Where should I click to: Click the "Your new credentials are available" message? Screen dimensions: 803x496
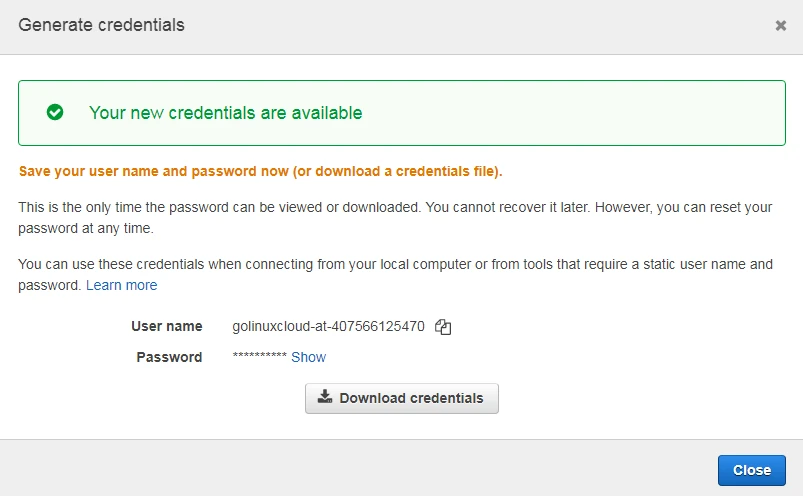click(225, 113)
